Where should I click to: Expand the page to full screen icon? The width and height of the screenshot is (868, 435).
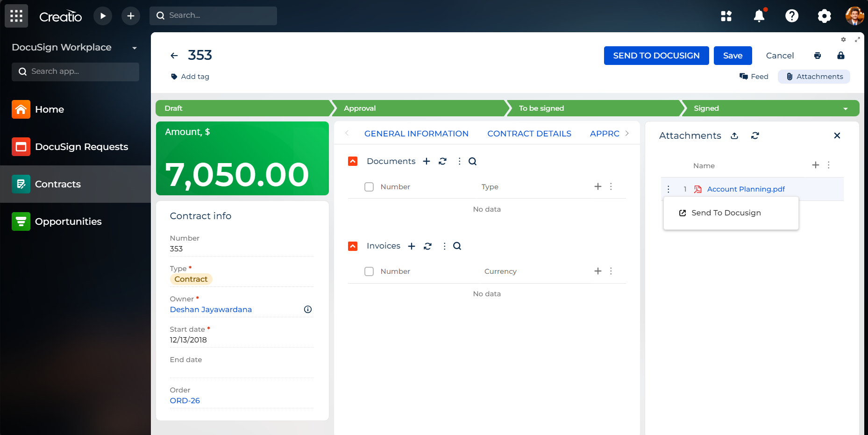857,40
